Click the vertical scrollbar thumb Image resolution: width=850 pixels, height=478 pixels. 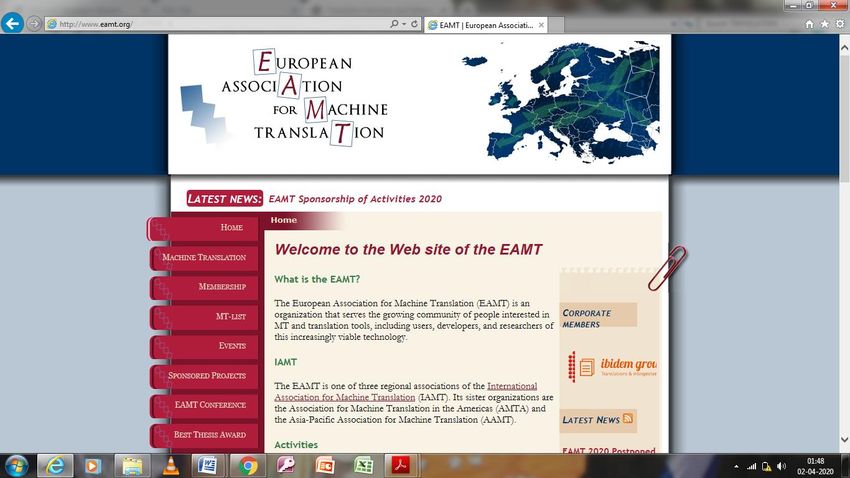(x=844, y=118)
